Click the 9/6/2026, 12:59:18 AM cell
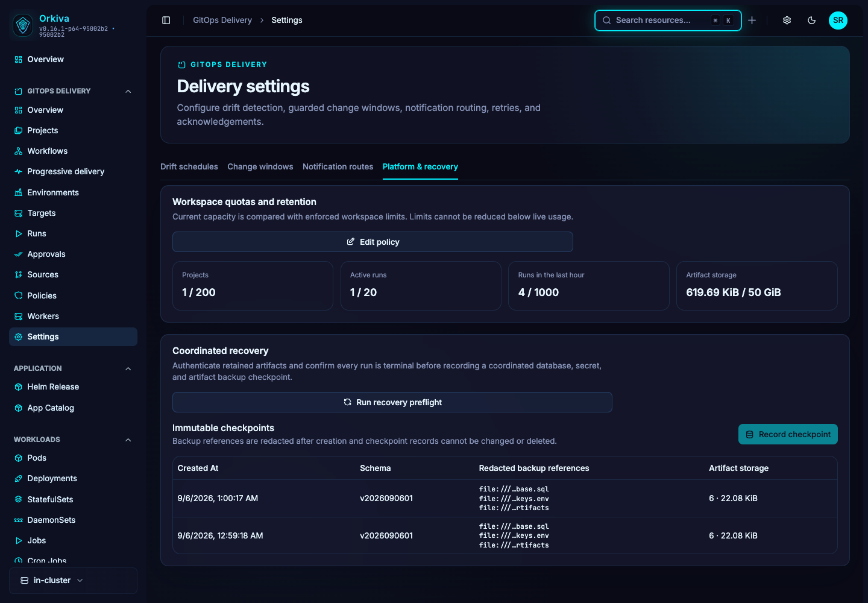This screenshot has width=868, height=603. pos(220,535)
